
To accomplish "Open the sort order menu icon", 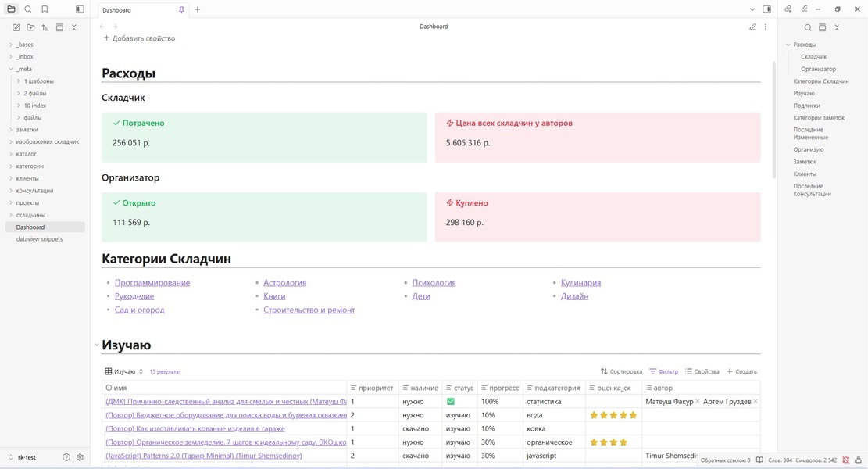I will [x=45, y=27].
